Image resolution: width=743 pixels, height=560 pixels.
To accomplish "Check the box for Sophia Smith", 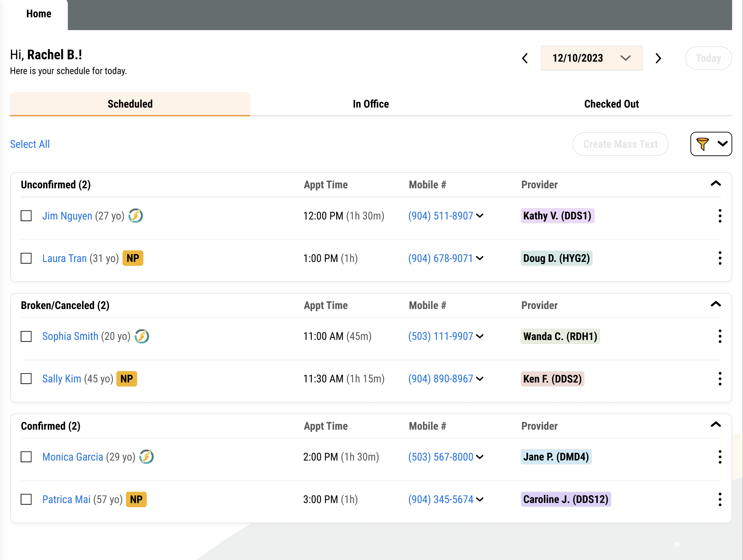I will pyautogui.click(x=26, y=336).
